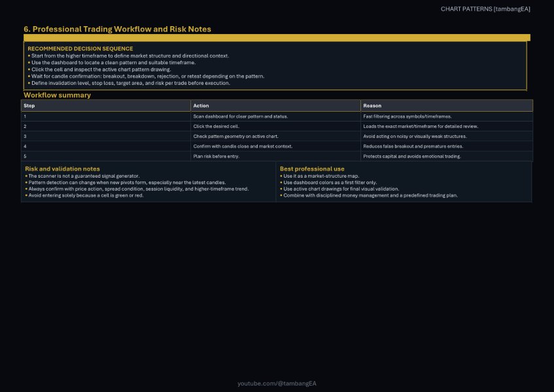The image size is (554, 392).
Task: Click cell 'Fast filtering across symbols/timeframes.'
Action: pyautogui.click(x=447, y=116)
